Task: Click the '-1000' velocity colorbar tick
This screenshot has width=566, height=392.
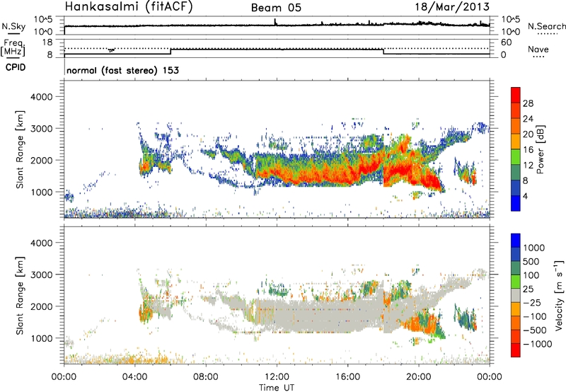Action: 538,344
